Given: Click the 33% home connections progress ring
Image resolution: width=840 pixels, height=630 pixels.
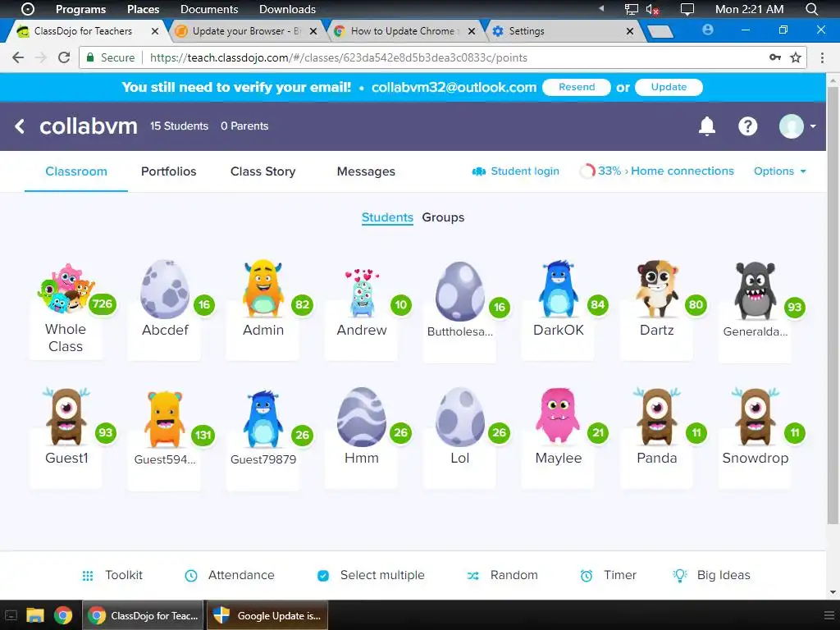Looking at the screenshot, I should click(587, 171).
